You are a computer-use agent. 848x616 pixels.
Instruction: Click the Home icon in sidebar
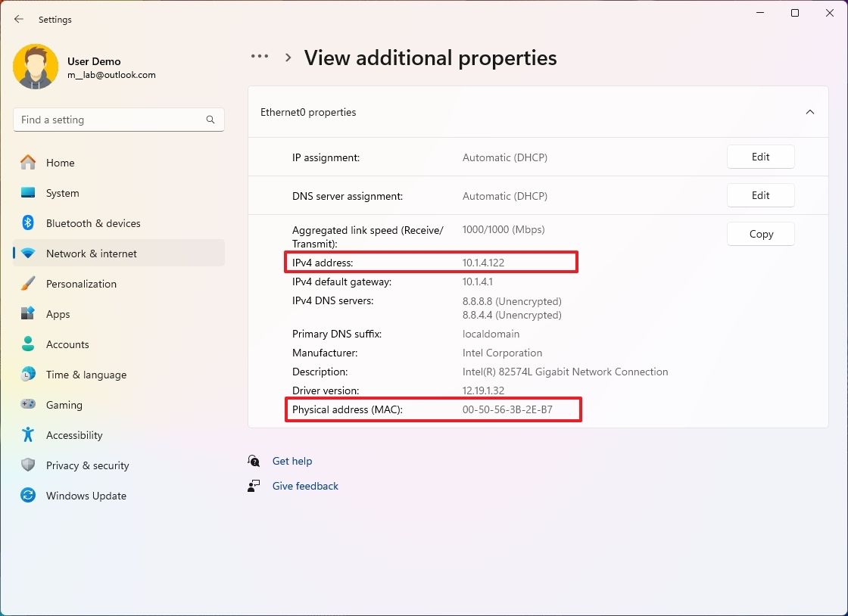tap(28, 163)
